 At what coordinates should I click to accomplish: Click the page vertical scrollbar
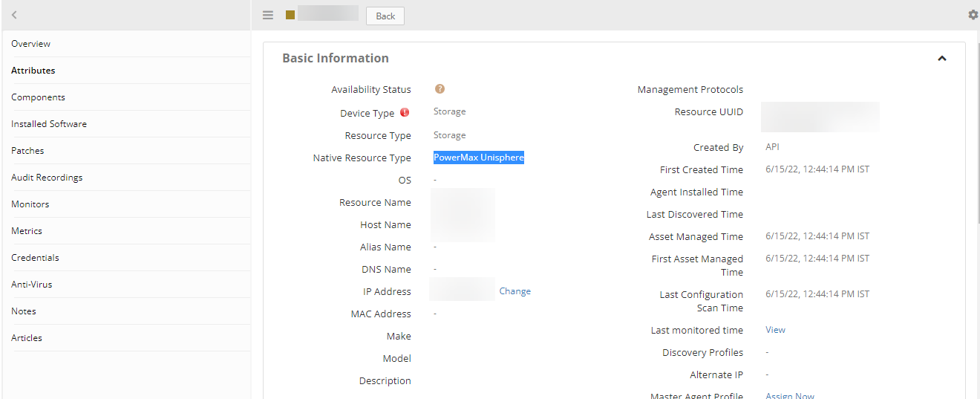(x=976, y=126)
